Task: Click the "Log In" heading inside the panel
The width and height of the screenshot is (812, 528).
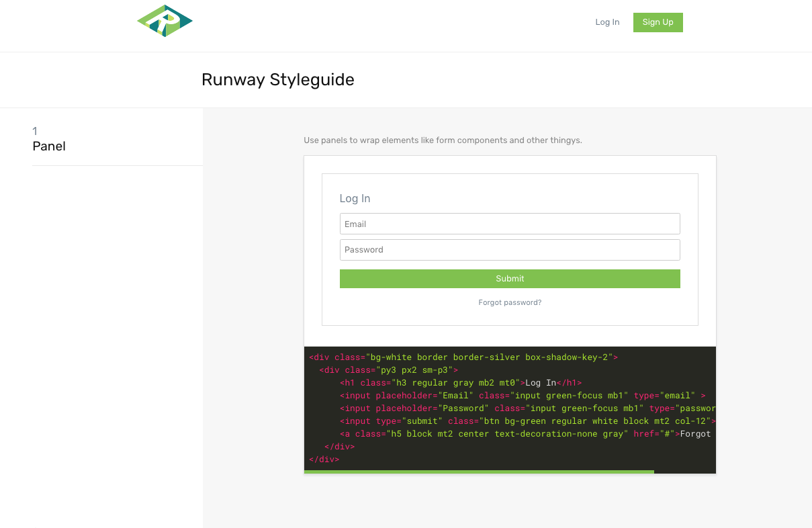Action: pos(355,198)
